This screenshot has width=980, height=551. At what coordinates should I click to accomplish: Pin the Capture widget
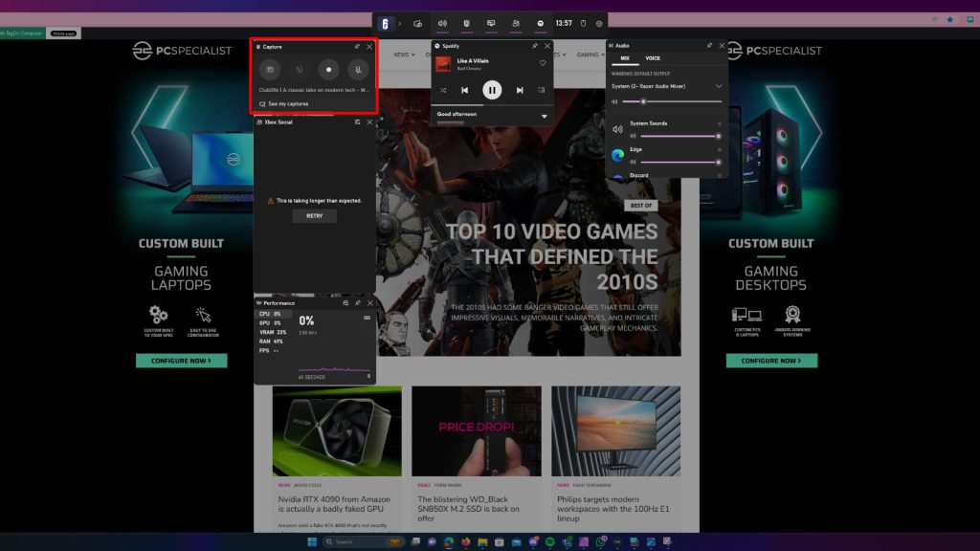click(356, 45)
